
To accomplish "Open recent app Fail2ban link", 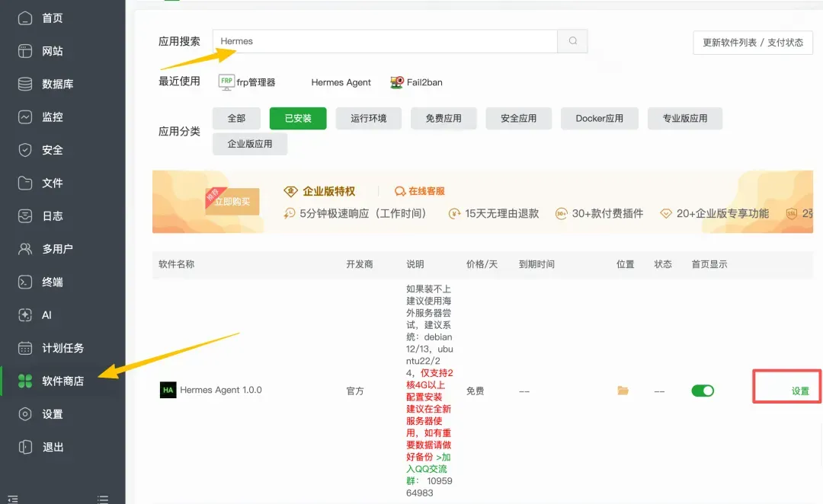I will (424, 82).
